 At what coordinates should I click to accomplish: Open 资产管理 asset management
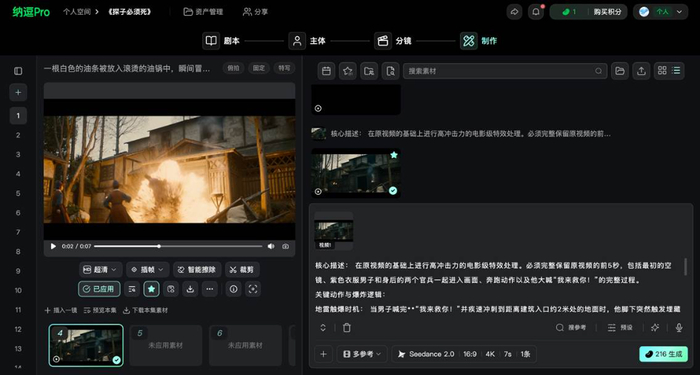point(203,12)
